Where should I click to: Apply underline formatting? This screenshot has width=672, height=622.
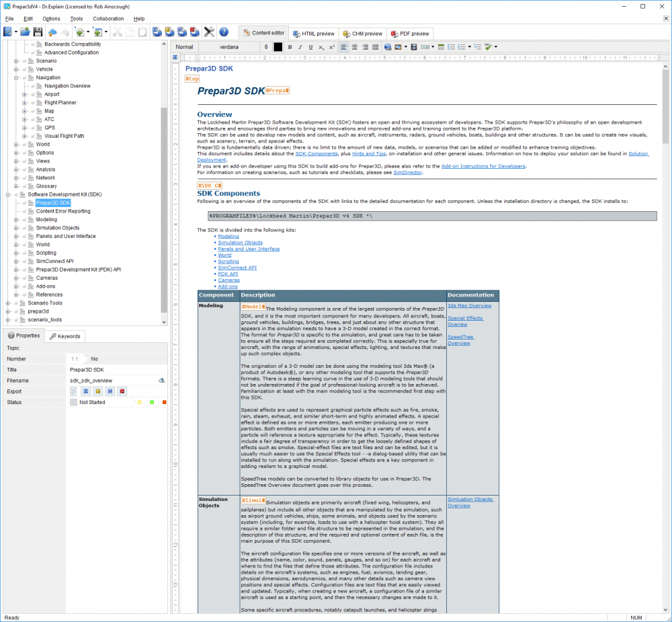310,47
